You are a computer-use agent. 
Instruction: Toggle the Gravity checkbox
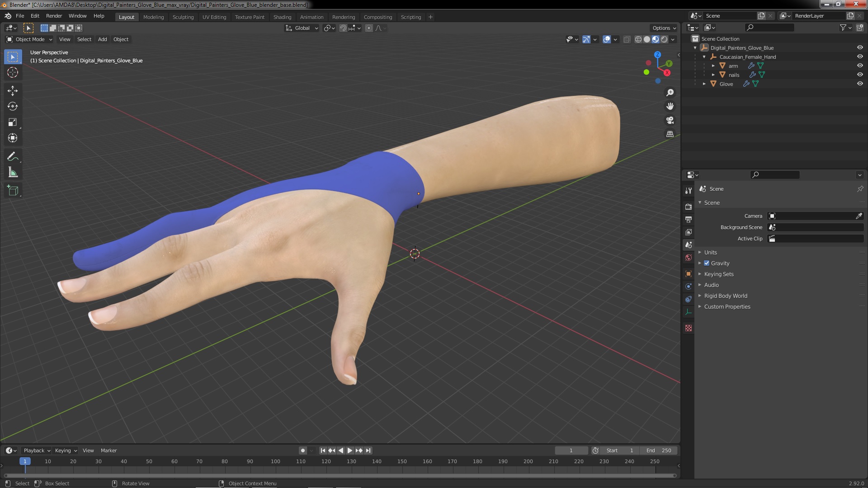tap(707, 263)
